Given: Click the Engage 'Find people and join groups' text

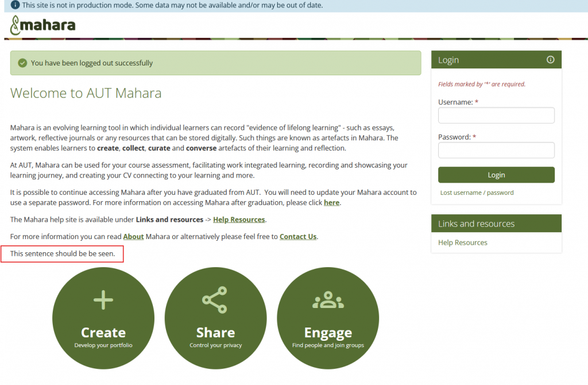Looking at the screenshot, I should pyautogui.click(x=327, y=345).
